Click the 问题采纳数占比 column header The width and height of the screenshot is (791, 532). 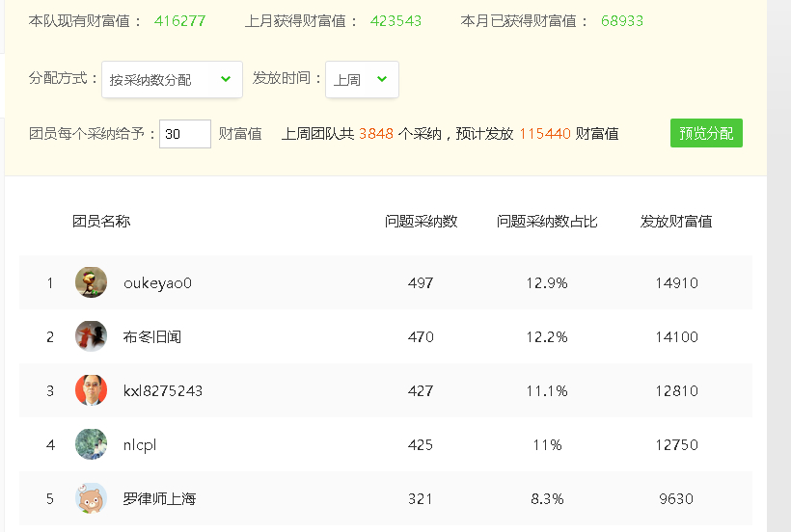coord(547,221)
